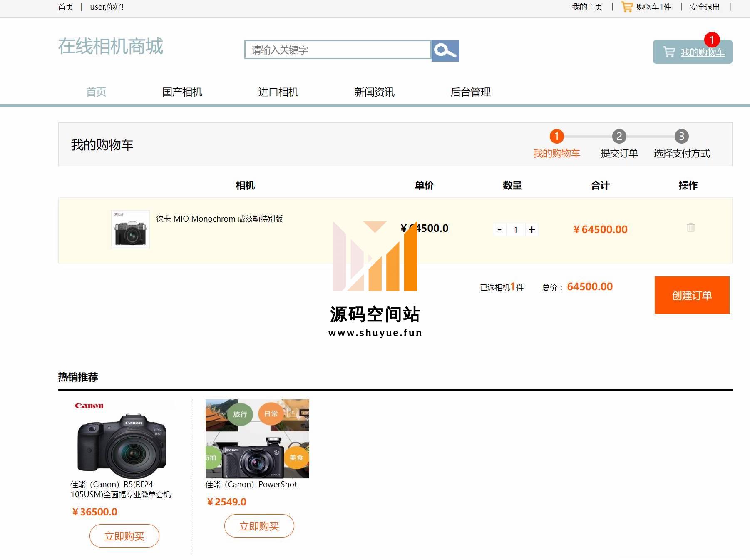The image size is (750, 560).
Task: Open 购物车1件 in the top bar
Action: point(653,7)
